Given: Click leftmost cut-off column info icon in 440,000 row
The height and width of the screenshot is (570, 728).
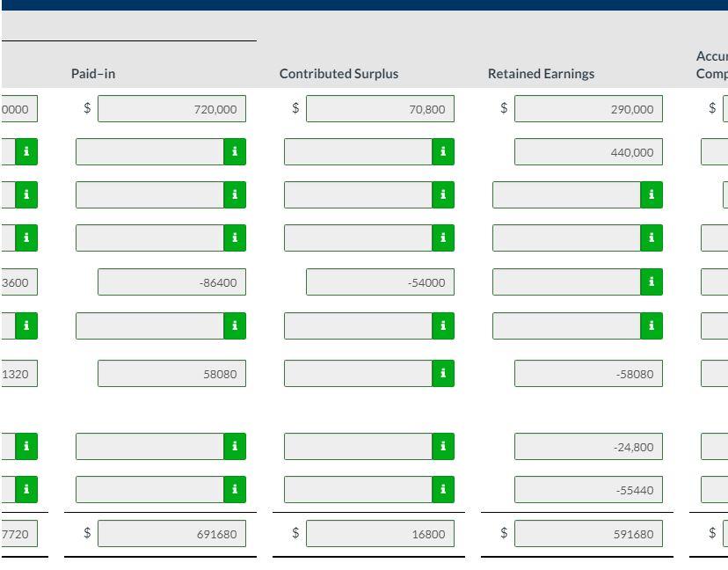Looking at the screenshot, I should 26,151.
